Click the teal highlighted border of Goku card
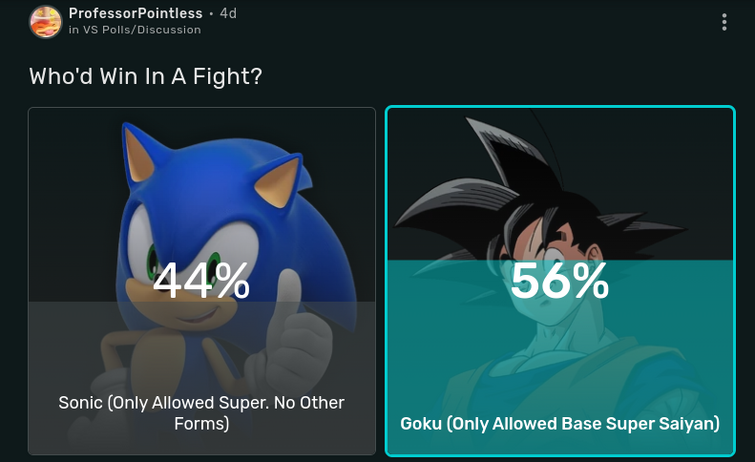This screenshot has width=755, height=462. click(x=560, y=107)
